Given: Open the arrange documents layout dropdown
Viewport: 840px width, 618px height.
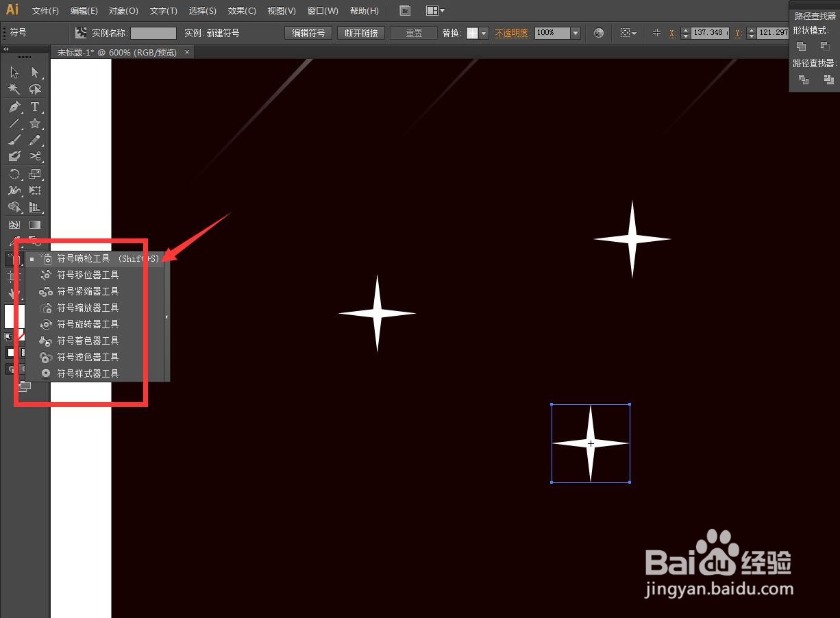Looking at the screenshot, I should click(x=435, y=11).
